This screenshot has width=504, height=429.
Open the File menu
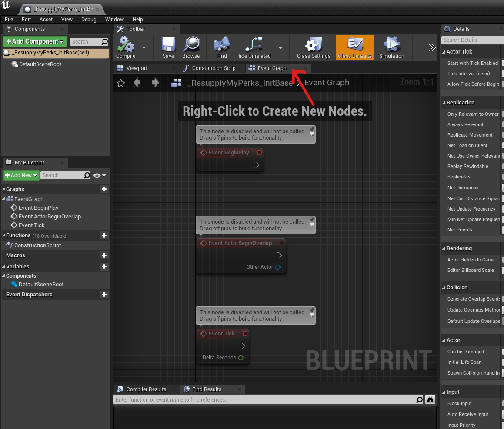[9, 19]
